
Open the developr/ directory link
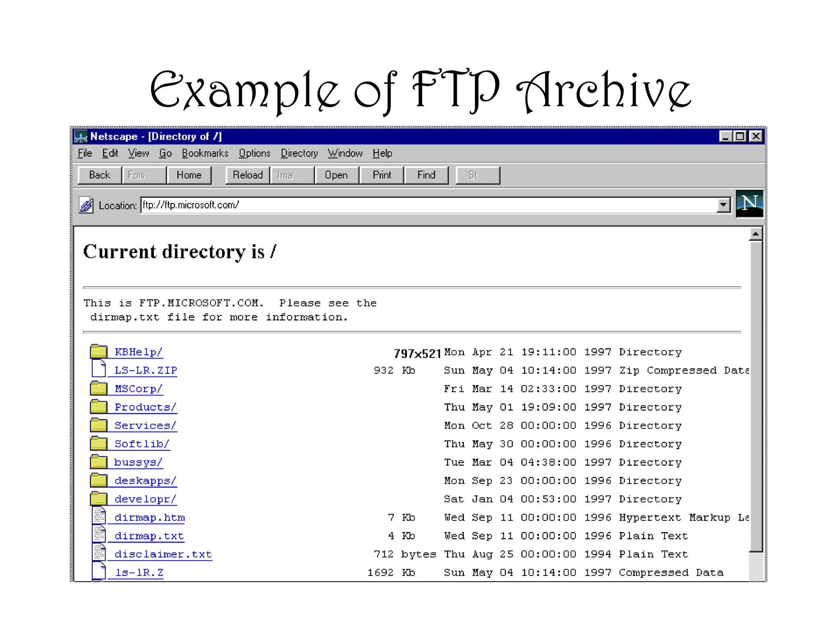click(x=145, y=499)
